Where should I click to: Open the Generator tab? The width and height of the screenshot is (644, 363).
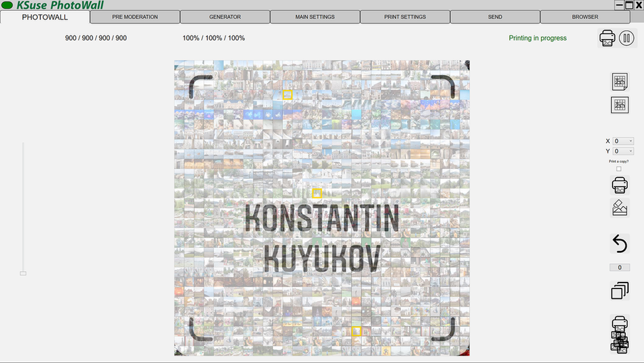[x=225, y=17]
